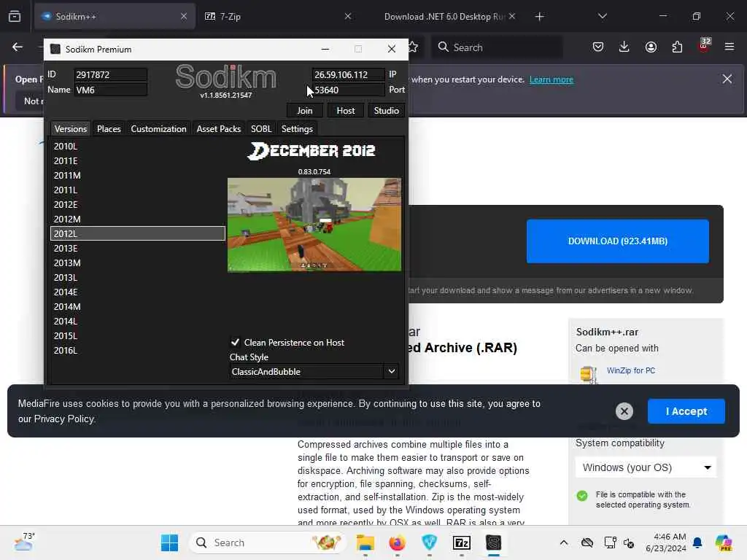Open the Sodikm Settings tab

click(x=297, y=128)
